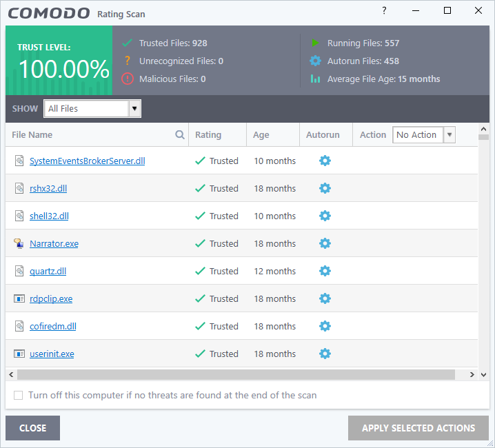Open the userinit.exe file link
The image size is (495, 448).
pos(52,354)
